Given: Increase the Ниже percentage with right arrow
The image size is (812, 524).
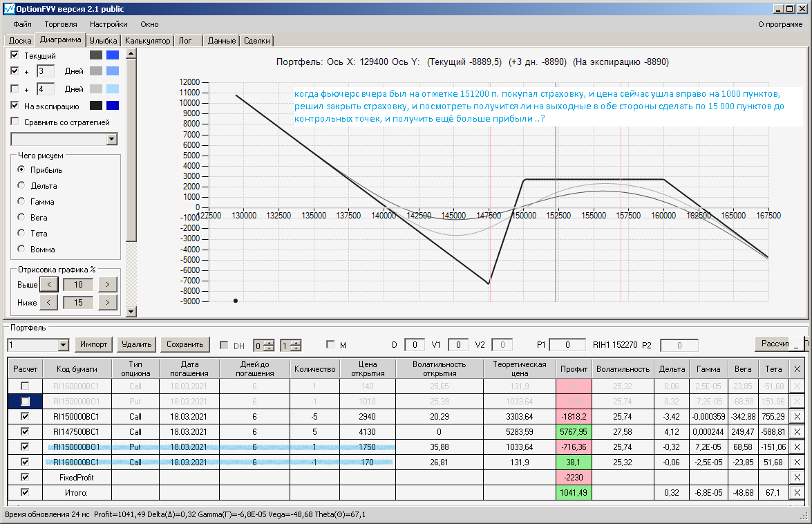Looking at the screenshot, I should tap(108, 302).
